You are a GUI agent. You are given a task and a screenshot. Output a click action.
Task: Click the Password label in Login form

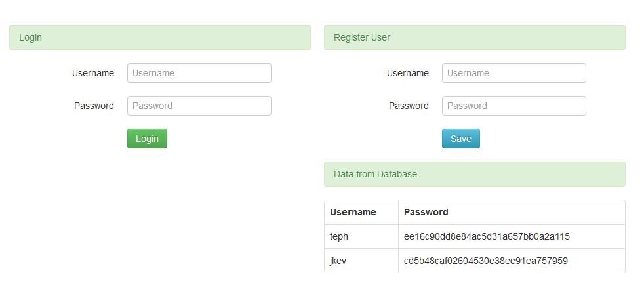click(x=94, y=106)
